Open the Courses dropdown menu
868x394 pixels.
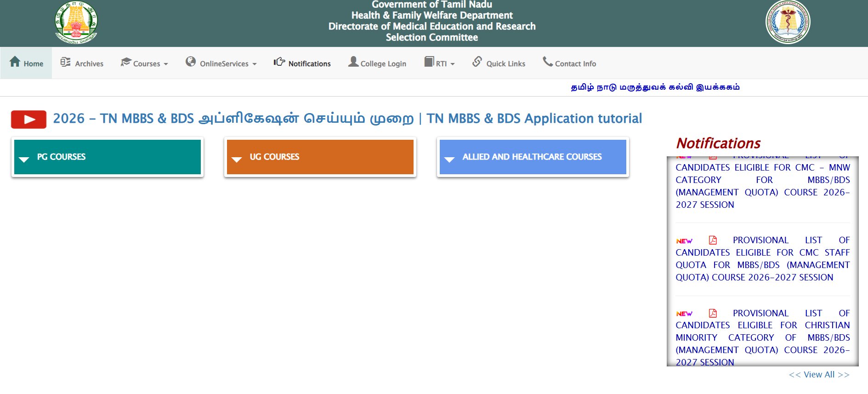coord(145,63)
